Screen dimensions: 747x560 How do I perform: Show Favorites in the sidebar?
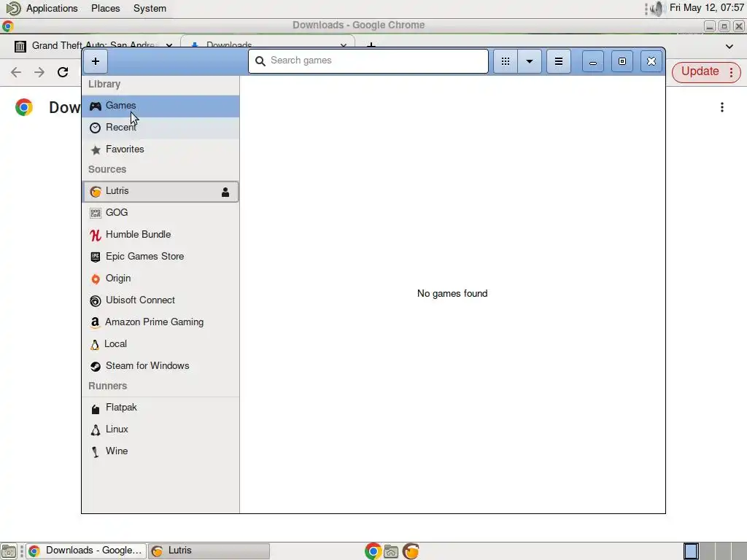coord(160,149)
